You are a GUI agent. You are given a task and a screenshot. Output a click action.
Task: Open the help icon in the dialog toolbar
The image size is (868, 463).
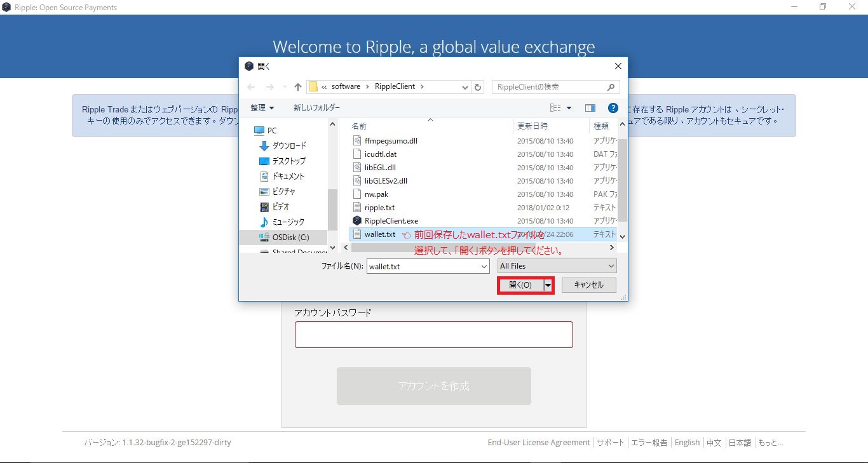tap(612, 107)
